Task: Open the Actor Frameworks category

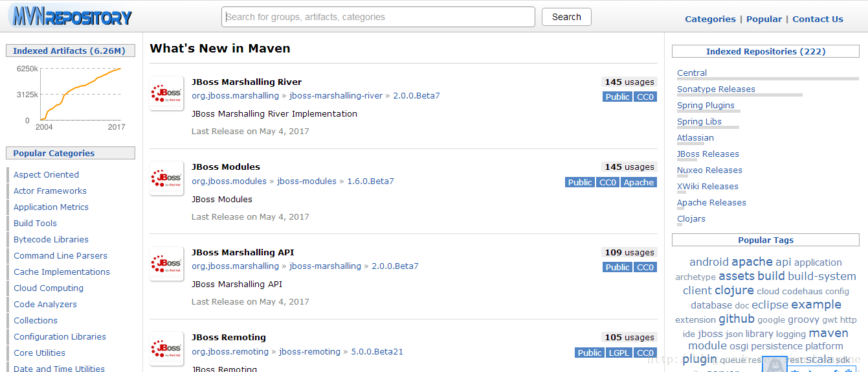Action: [x=50, y=191]
